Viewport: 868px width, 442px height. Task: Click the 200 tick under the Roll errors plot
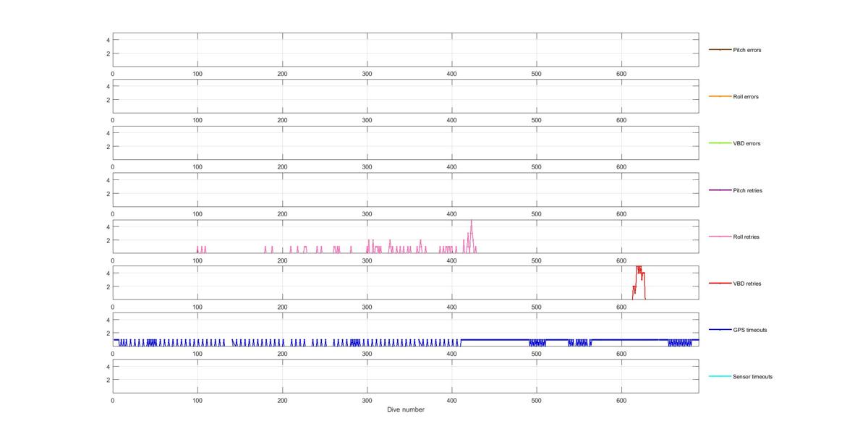coord(282,120)
